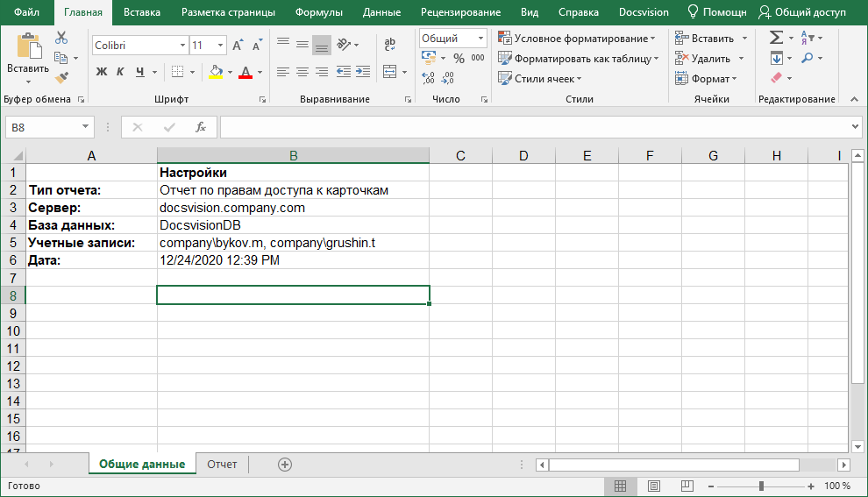Click the increase indent icon
Screen dimensions: 868x497
[363, 71]
